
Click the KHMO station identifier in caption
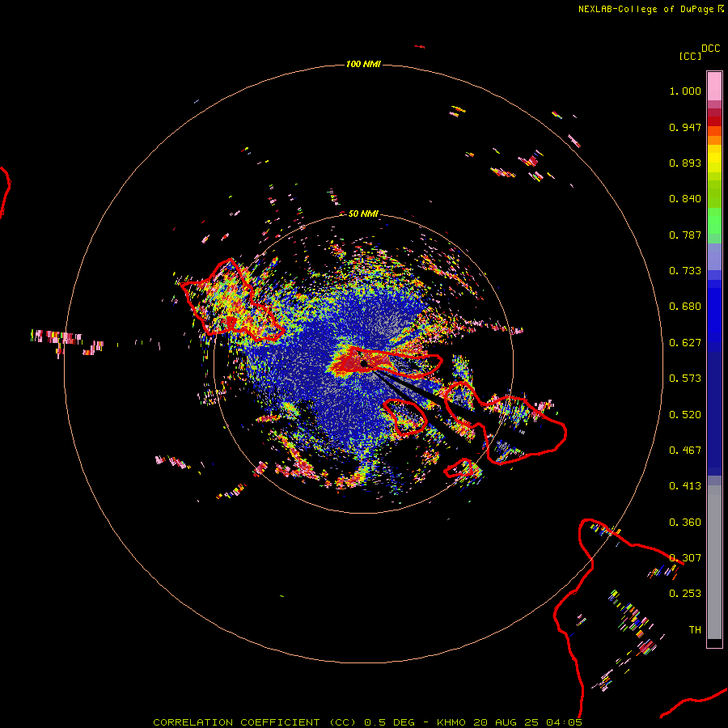tap(451, 722)
